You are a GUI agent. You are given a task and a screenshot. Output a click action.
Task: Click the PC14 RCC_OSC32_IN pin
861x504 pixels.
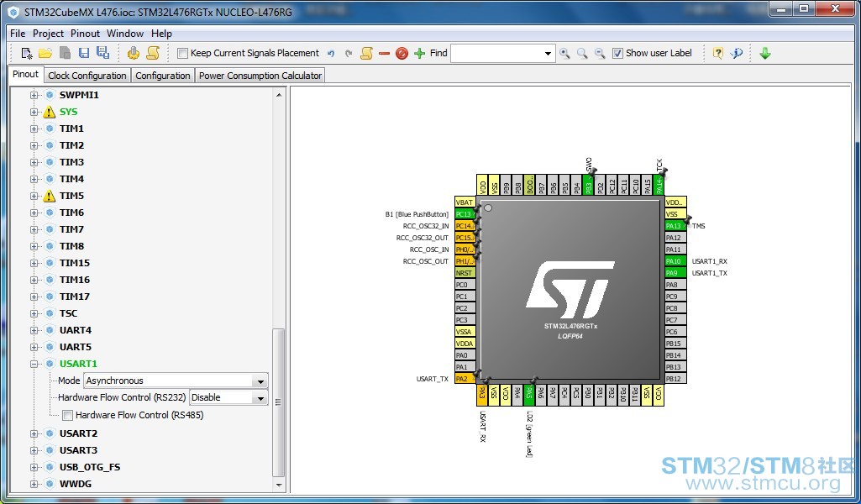tap(465, 226)
